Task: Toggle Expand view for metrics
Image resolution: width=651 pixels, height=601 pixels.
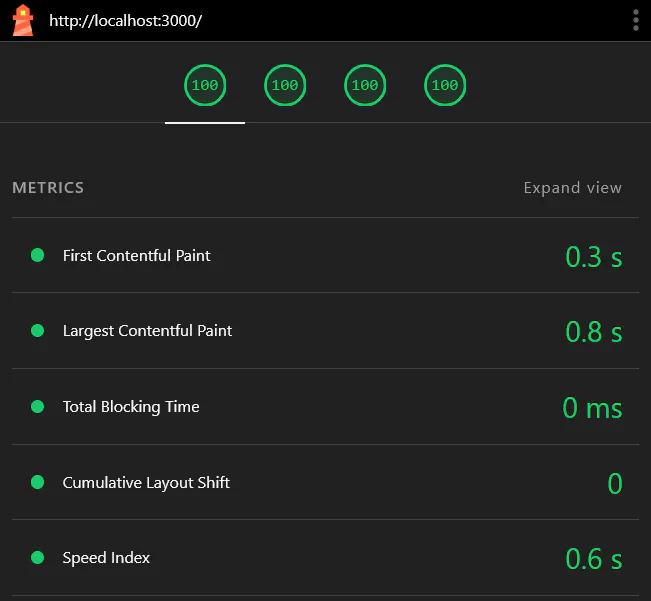Action: [573, 188]
